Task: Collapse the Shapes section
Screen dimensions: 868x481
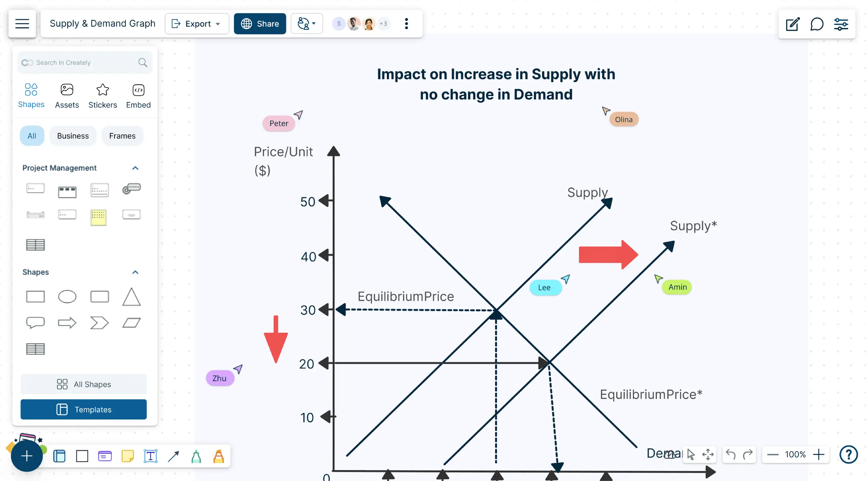Action: [135, 272]
